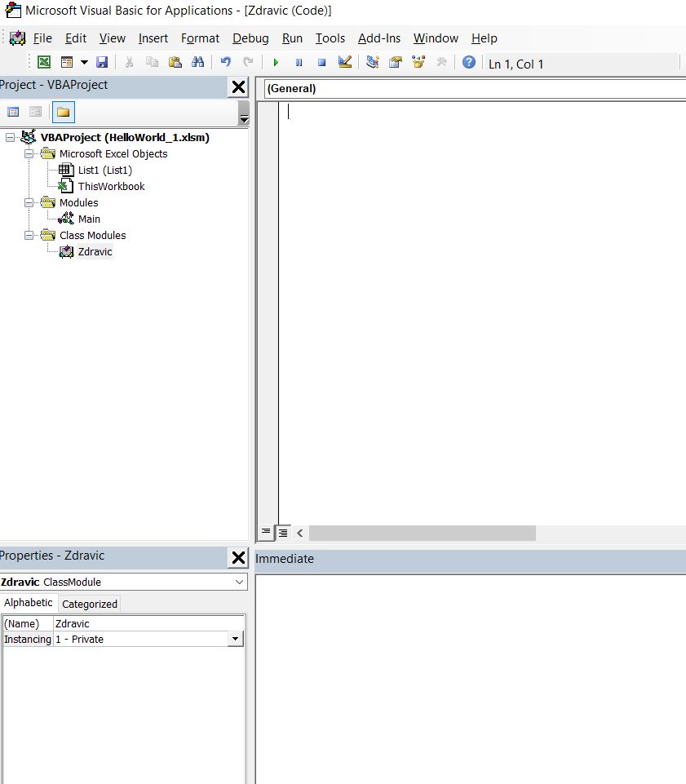Open the Zdravic ClassModule object dropdown
Viewport: 686px width, 784px height.
[x=239, y=582]
